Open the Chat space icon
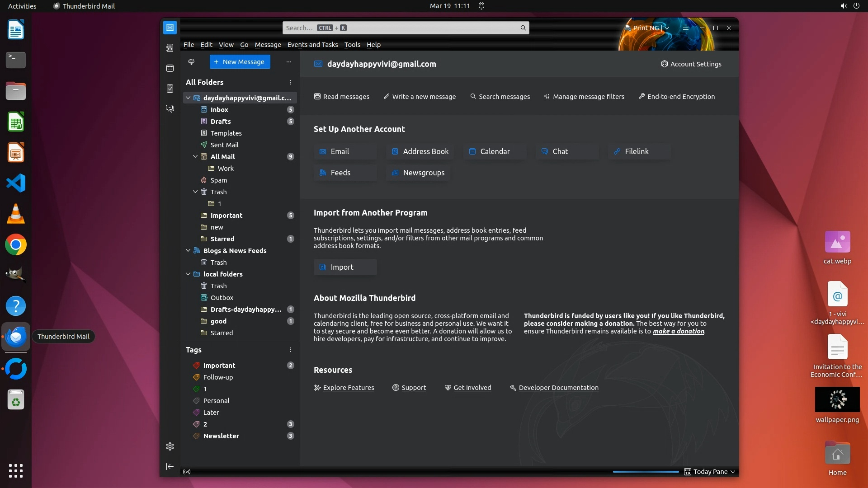Image resolution: width=868 pixels, height=488 pixels. pyautogui.click(x=170, y=109)
